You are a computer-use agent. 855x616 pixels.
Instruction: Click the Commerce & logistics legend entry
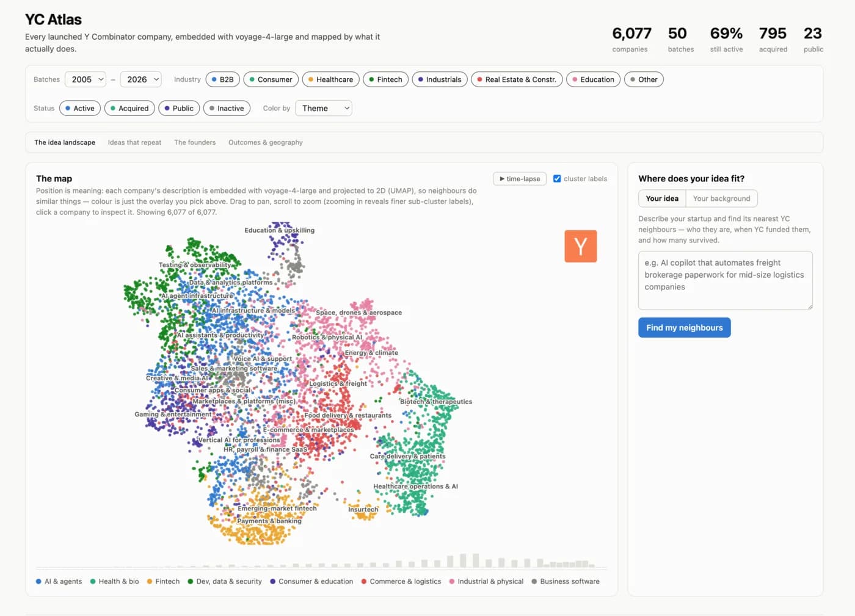(x=401, y=581)
